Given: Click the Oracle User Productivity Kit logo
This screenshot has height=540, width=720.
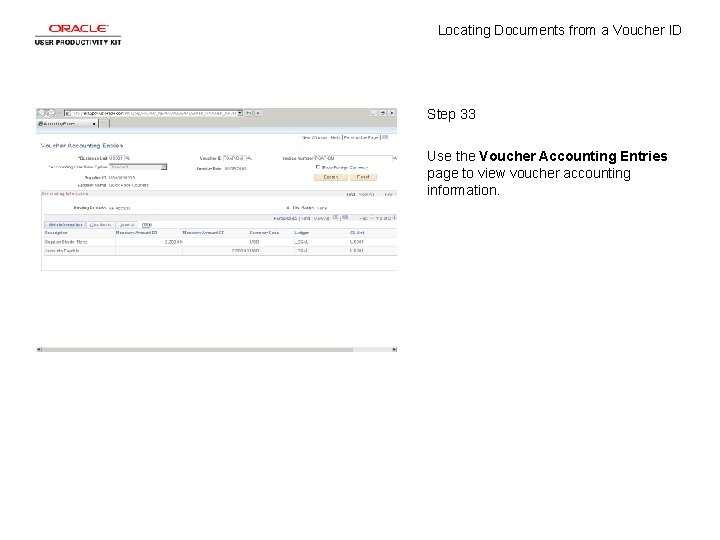Looking at the screenshot, I should 78,35.
